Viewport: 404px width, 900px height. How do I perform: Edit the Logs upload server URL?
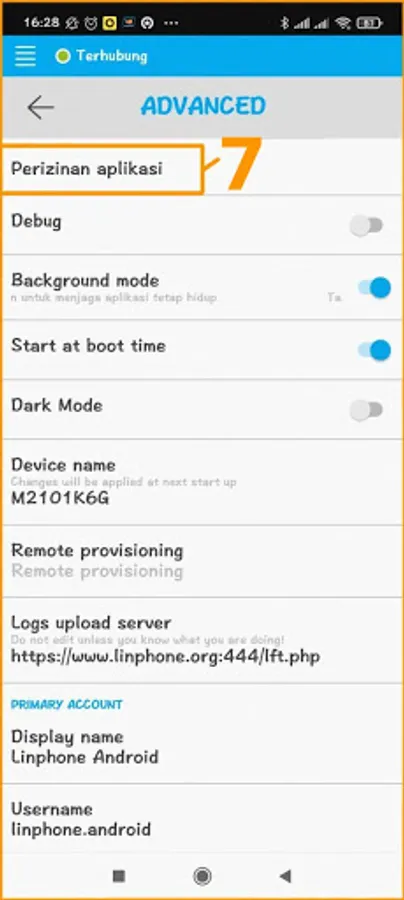202,640
